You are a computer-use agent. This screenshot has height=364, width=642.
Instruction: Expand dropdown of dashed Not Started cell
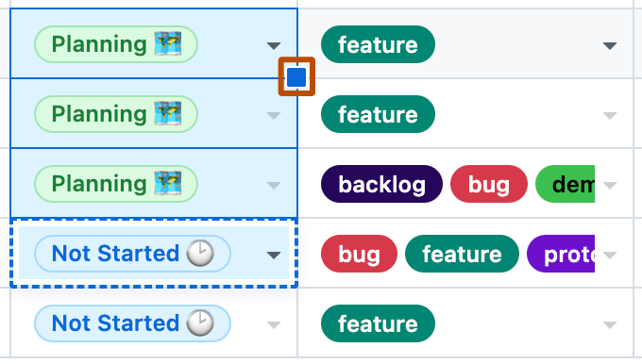274,256
